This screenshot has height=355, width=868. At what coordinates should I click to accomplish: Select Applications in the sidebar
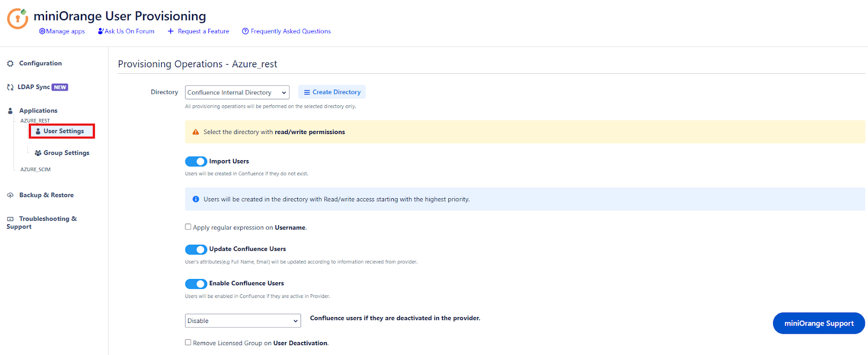[x=38, y=111]
